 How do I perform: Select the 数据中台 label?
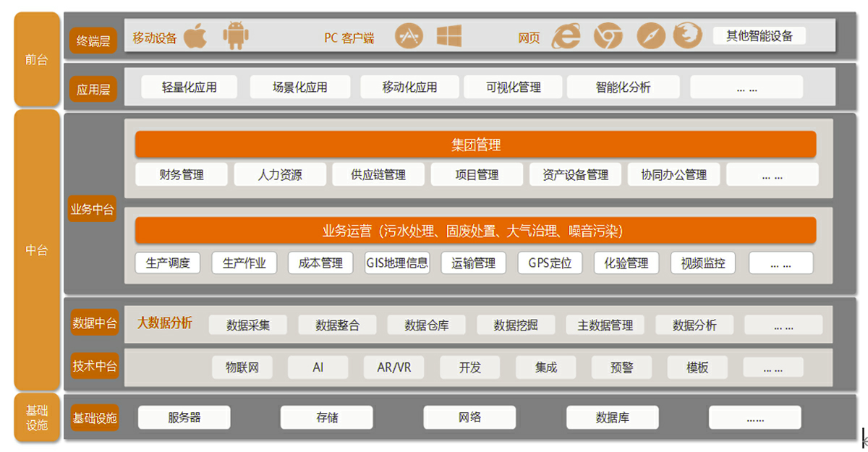(x=94, y=323)
